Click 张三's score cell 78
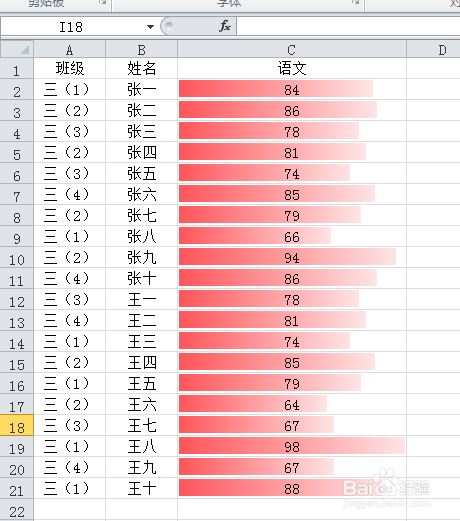 [x=292, y=132]
